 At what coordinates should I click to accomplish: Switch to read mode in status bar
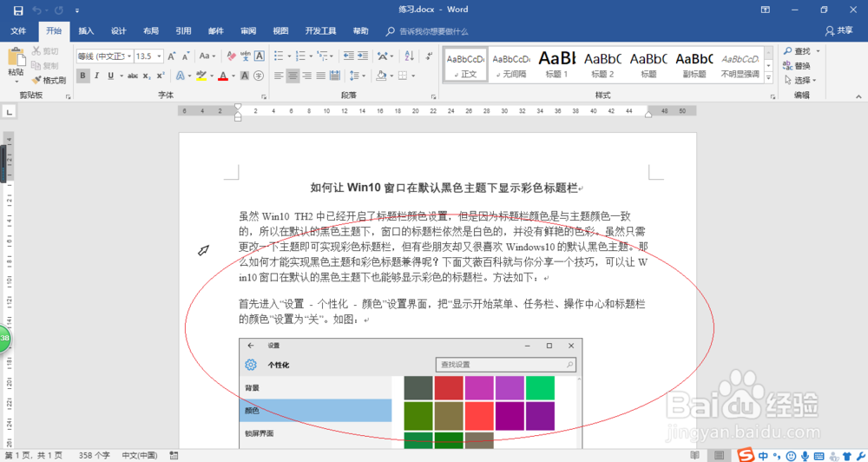tap(695, 455)
